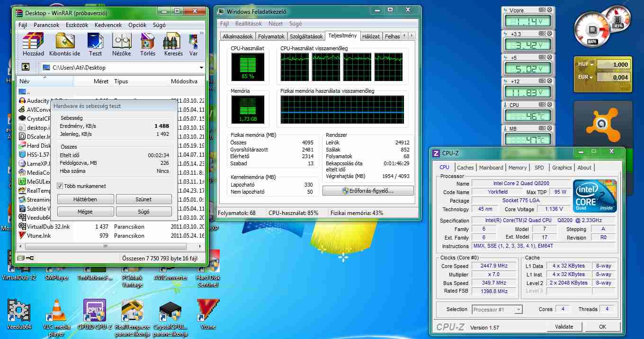The image size is (644, 339).
Task: Sort WinRAR list by Módosítva column
Action: 184,81
